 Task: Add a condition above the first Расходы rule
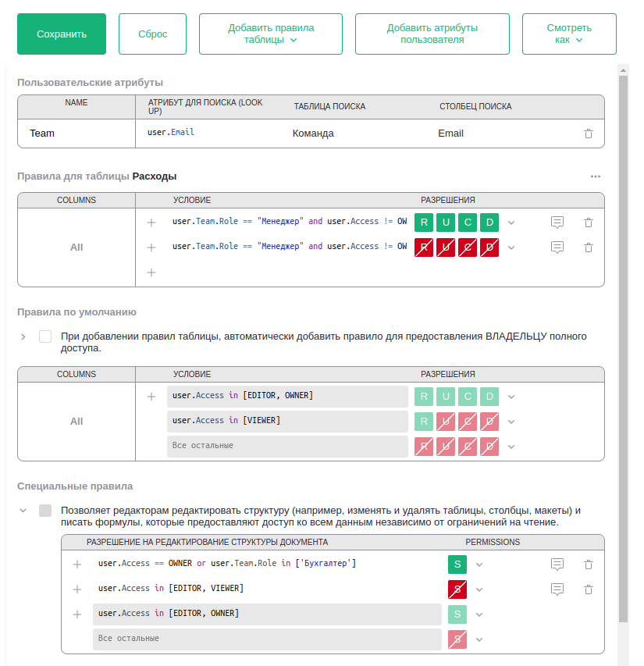point(151,223)
